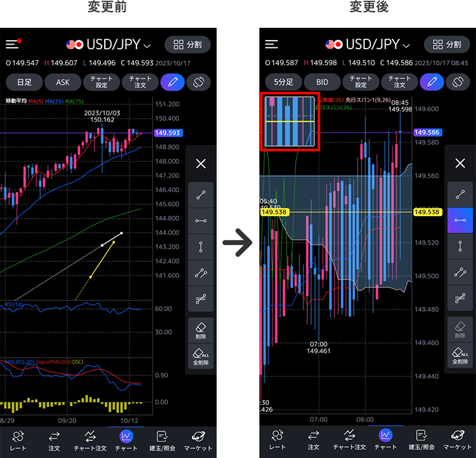The width and height of the screenshot is (476, 458).
Task: Select horizontal line tool in left screen
Action: pyautogui.click(x=200, y=221)
